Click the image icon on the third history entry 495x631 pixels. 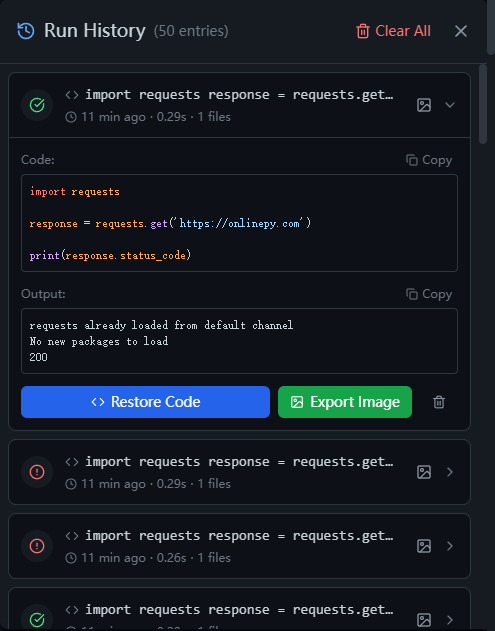(x=424, y=546)
